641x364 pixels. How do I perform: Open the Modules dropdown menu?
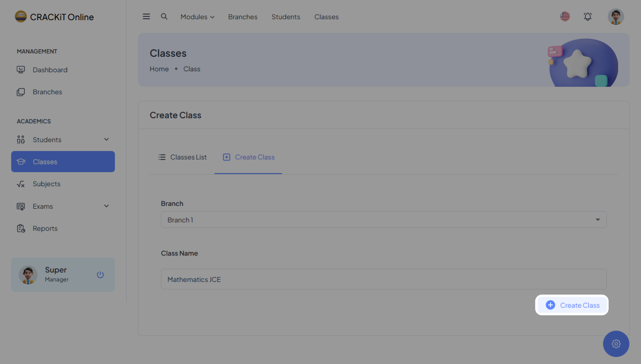197,17
